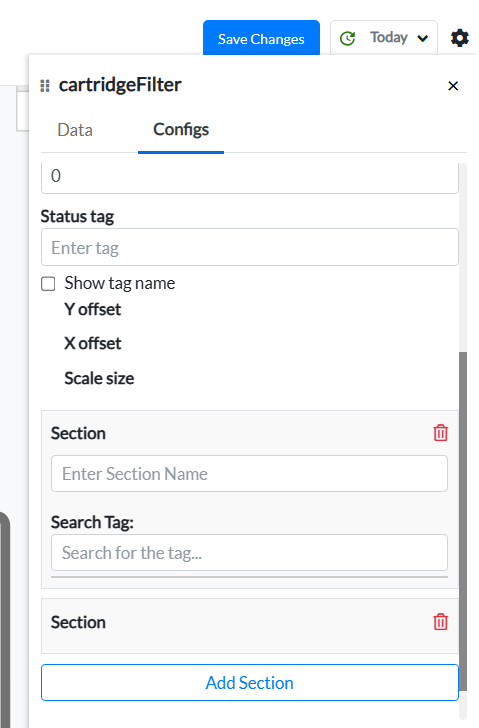Click the green refresh clock icon
The image size is (479, 728).
click(x=347, y=38)
